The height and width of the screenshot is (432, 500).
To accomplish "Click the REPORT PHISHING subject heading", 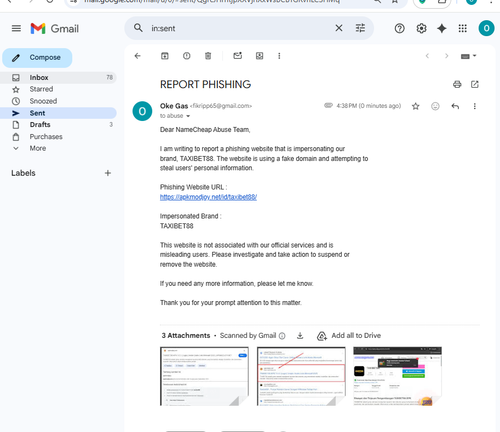I will pyautogui.click(x=205, y=85).
